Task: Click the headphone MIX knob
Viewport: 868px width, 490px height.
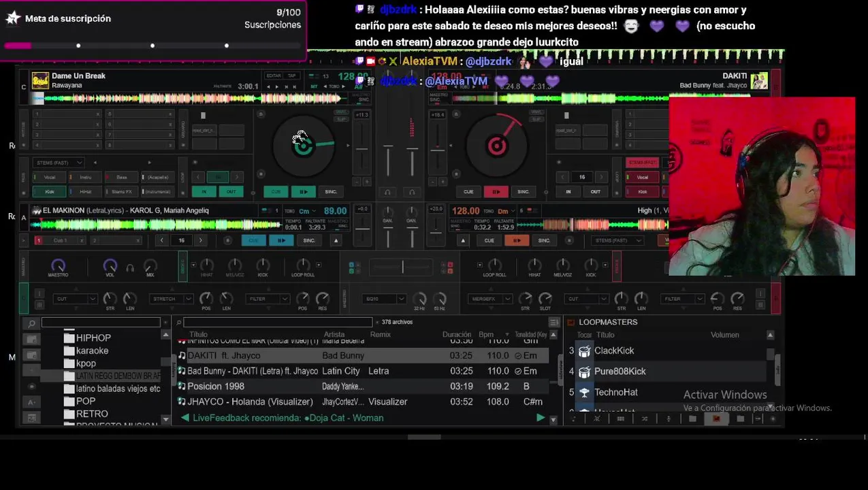Action: (150, 265)
